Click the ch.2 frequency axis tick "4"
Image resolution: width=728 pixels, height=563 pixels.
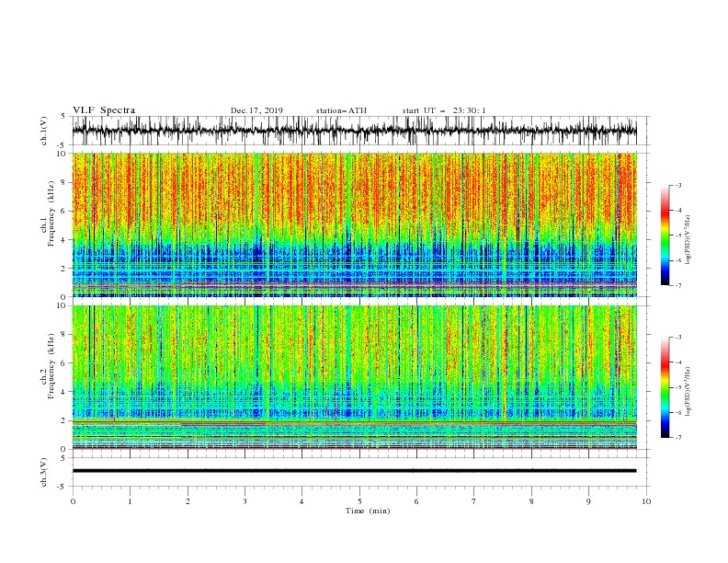click(x=64, y=392)
